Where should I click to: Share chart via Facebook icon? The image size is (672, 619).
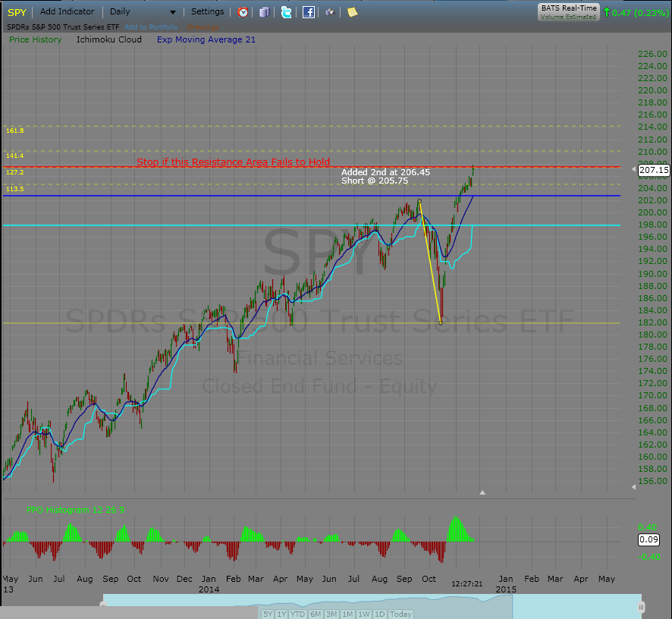[309, 12]
